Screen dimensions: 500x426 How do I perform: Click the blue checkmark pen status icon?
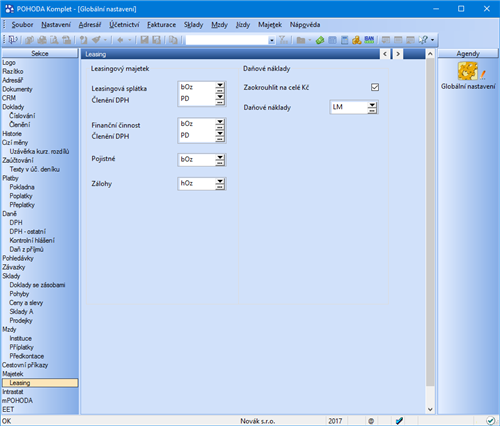(399, 421)
